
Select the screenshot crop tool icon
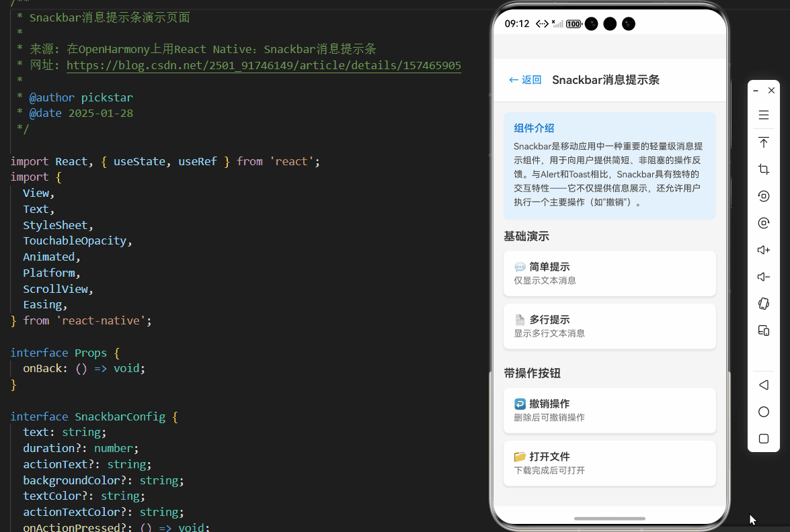763,169
